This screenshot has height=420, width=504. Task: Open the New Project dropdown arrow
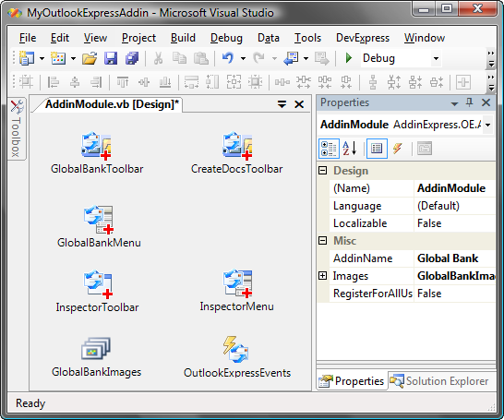[x=42, y=58]
